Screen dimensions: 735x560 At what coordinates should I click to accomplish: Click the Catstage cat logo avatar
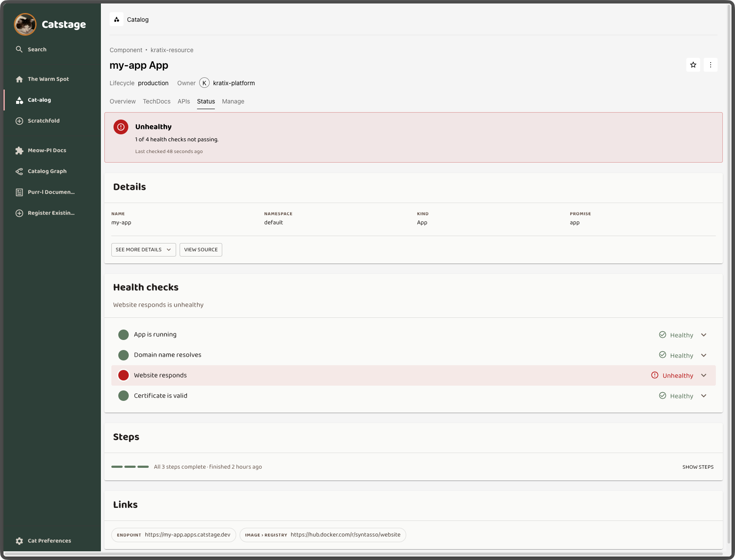25,24
